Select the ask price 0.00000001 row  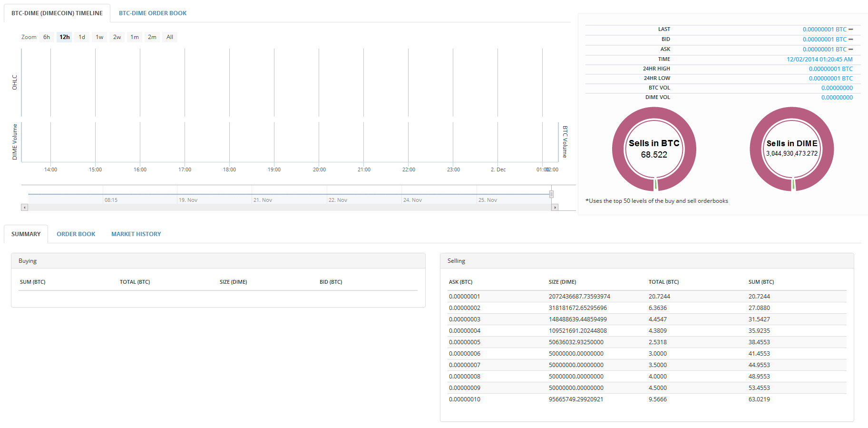click(647, 297)
